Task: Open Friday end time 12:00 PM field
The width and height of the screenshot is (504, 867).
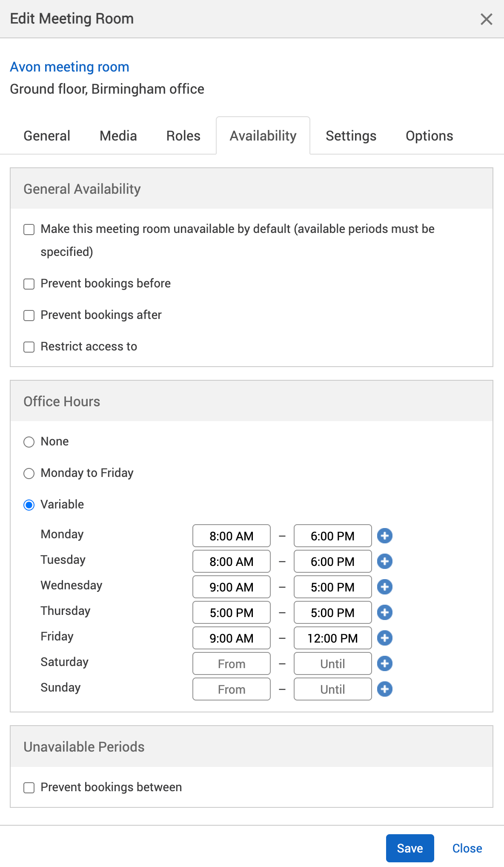Action: (x=332, y=638)
